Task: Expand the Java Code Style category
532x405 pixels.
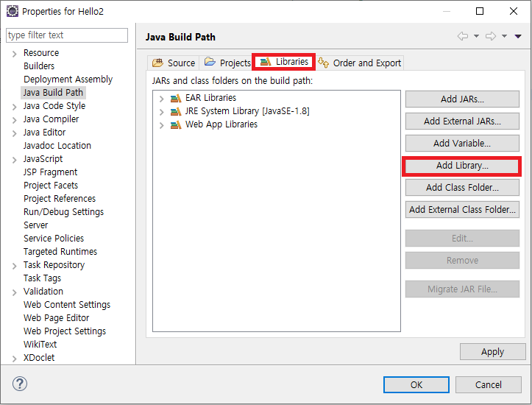Action: tap(14, 107)
